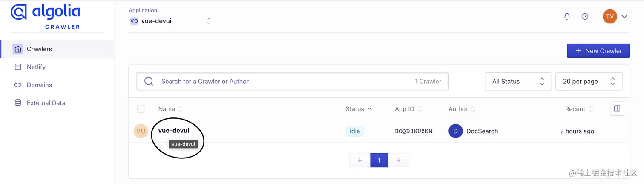Sort the table by App ID column
The image size is (644, 184).
[x=408, y=109]
